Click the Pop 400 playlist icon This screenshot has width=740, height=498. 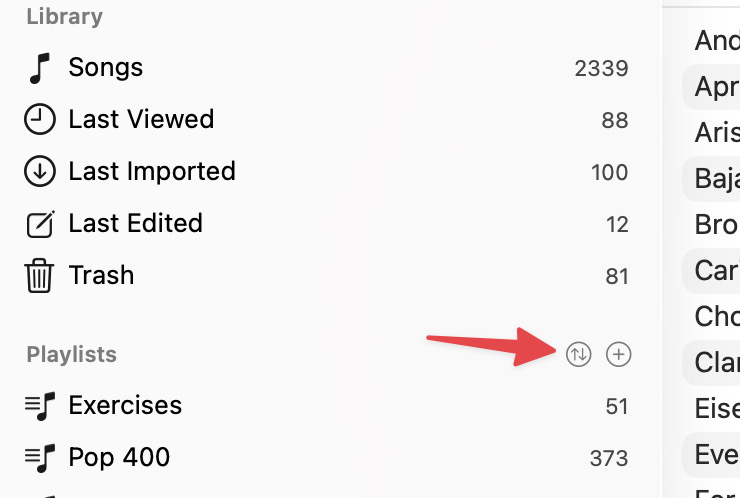point(39,458)
